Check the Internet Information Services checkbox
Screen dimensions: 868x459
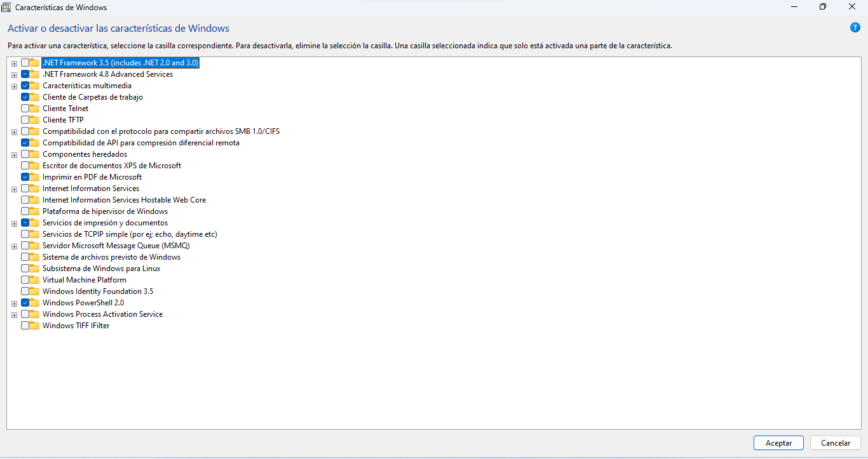pyautogui.click(x=25, y=189)
